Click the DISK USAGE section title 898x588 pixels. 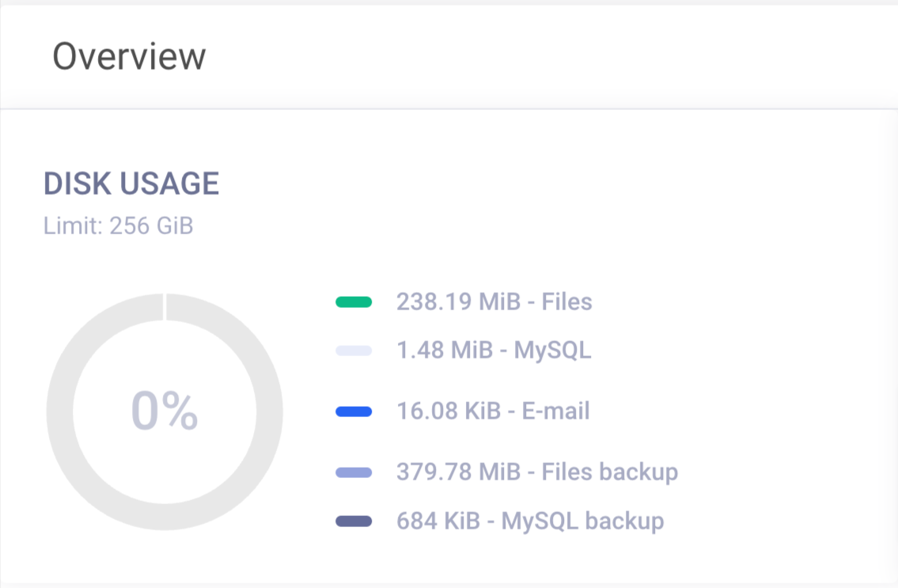point(131,184)
